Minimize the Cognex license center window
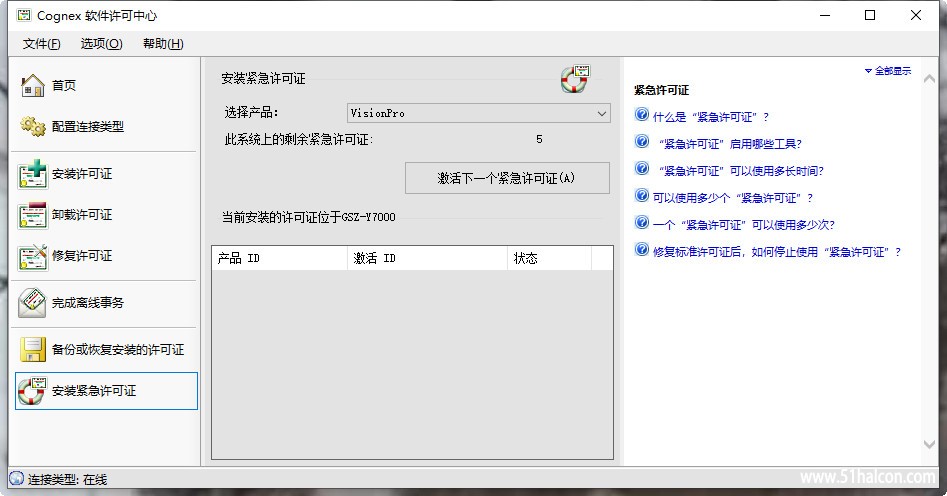The height and width of the screenshot is (496, 947). pos(825,15)
